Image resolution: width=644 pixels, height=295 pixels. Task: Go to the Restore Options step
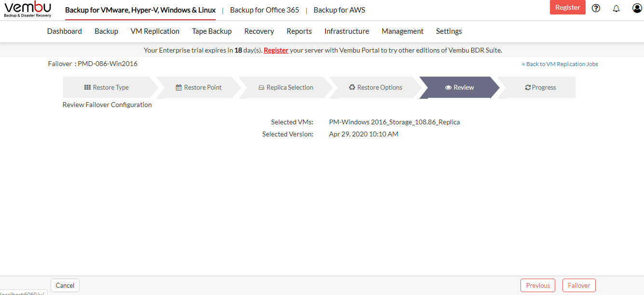(376, 87)
